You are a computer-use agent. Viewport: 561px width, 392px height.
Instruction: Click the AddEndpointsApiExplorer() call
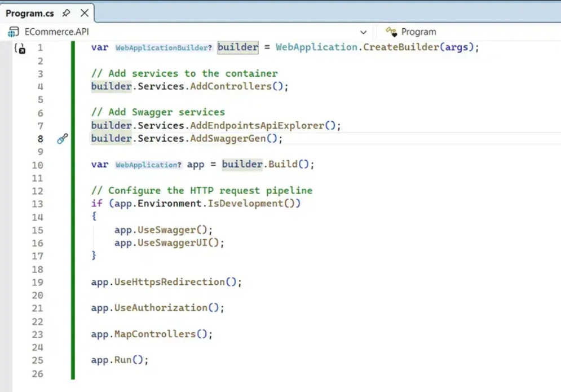click(x=263, y=126)
